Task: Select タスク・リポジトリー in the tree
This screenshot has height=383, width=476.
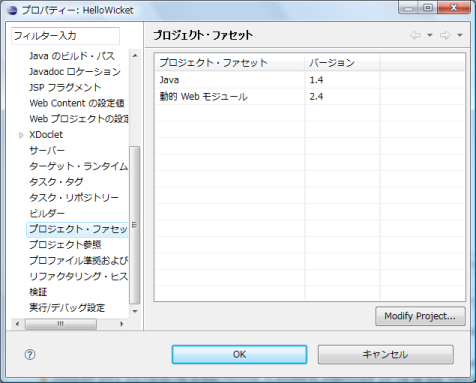Action: [74, 197]
